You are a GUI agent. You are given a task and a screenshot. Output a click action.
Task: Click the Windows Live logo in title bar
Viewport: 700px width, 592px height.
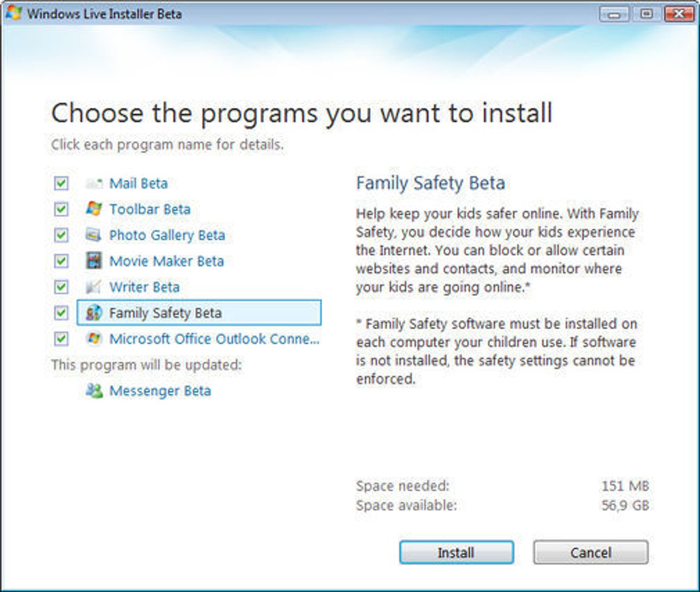(x=14, y=14)
